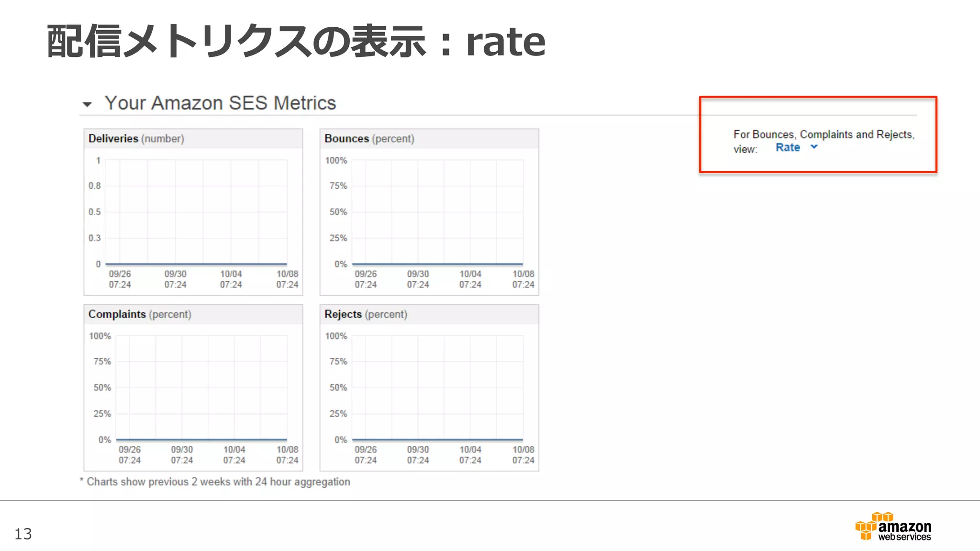Click the Rejects (percent) chart title

[x=366, y=314]
